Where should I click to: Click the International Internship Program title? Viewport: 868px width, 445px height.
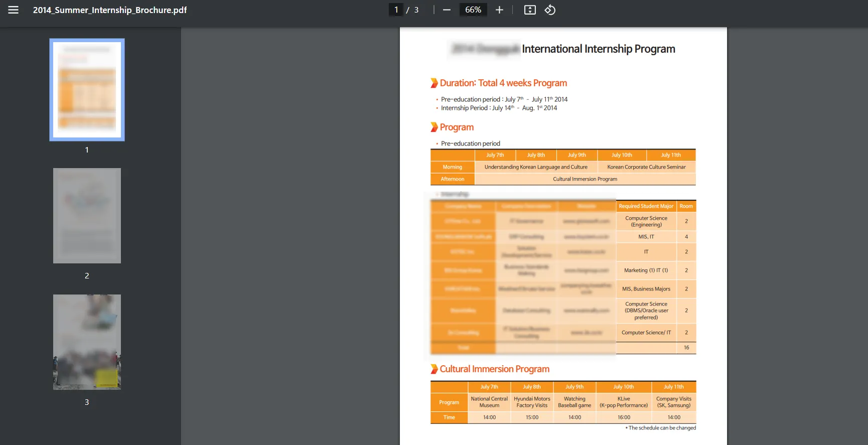pyautogui.click(x=599, y=49)
